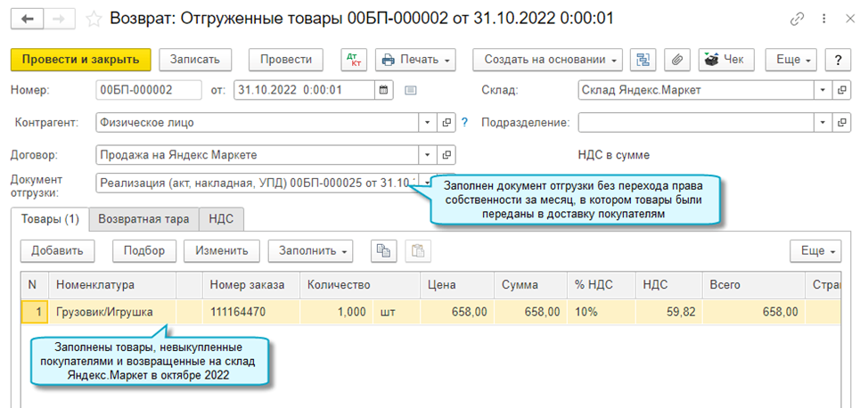Open the Склад field's open-form icon
The width and height of the screenshot is (868, 408).
click(x=840, y=90)
